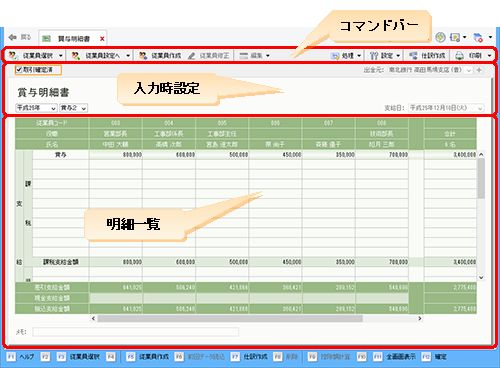The height and width of the screenshot is (368, 500).
Task: Click the 印刷 printer icon
Action: click(459, 56)
